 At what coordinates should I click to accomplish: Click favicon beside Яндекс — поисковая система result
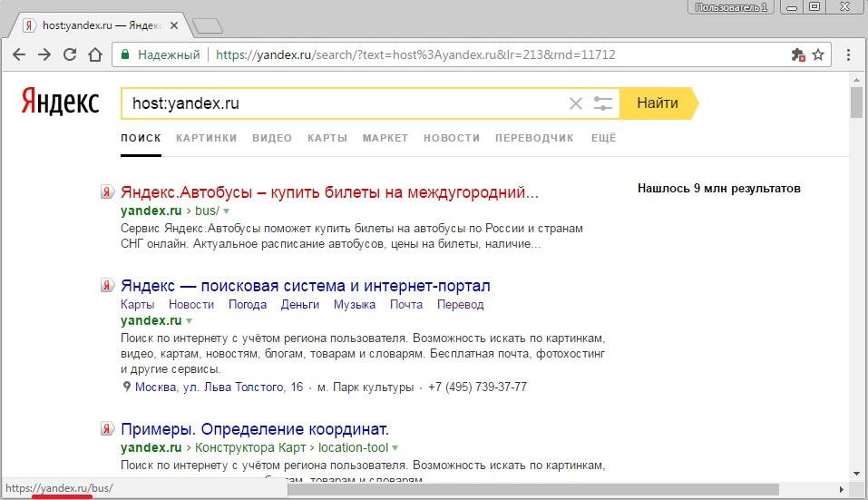click(107, 286)
